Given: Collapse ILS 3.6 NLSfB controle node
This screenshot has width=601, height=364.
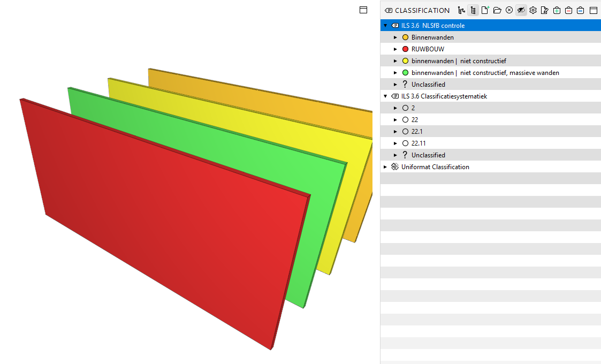Looking at the screenshot, I should [x=385, y=26].
